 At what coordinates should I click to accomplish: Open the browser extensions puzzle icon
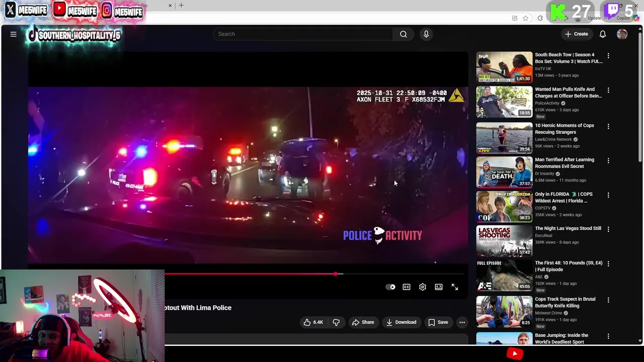click(540, 18)
